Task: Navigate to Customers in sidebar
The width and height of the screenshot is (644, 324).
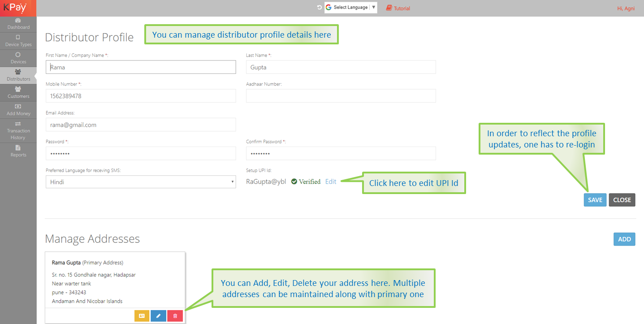Action: point(18,92)
